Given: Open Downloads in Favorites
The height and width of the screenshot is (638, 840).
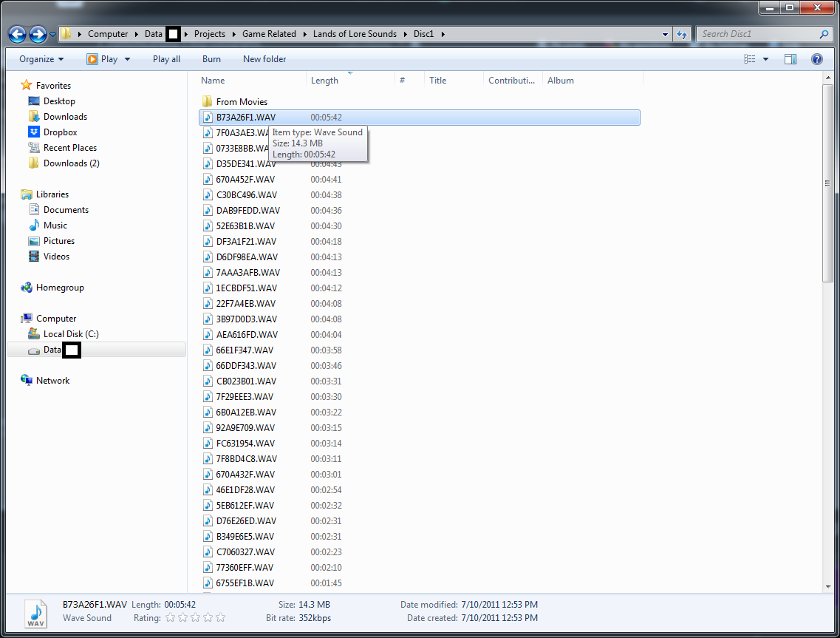Looking at the screenshot, I should (65, 116).
